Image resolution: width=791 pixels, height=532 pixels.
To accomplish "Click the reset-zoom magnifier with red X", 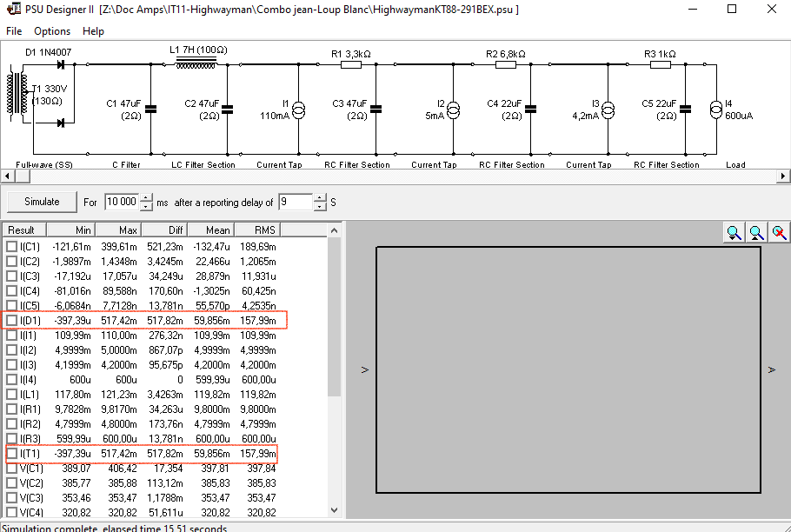I will pos(780,232).
